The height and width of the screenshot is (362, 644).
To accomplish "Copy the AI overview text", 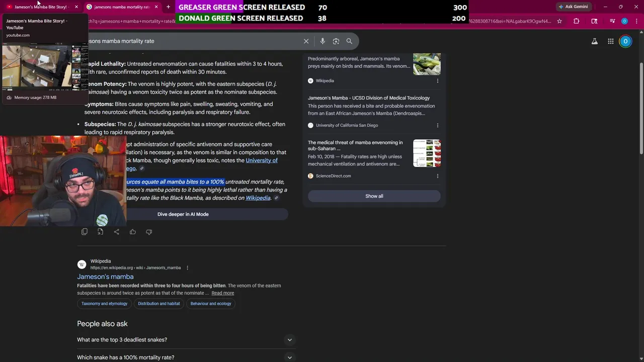I will (85, 232).
